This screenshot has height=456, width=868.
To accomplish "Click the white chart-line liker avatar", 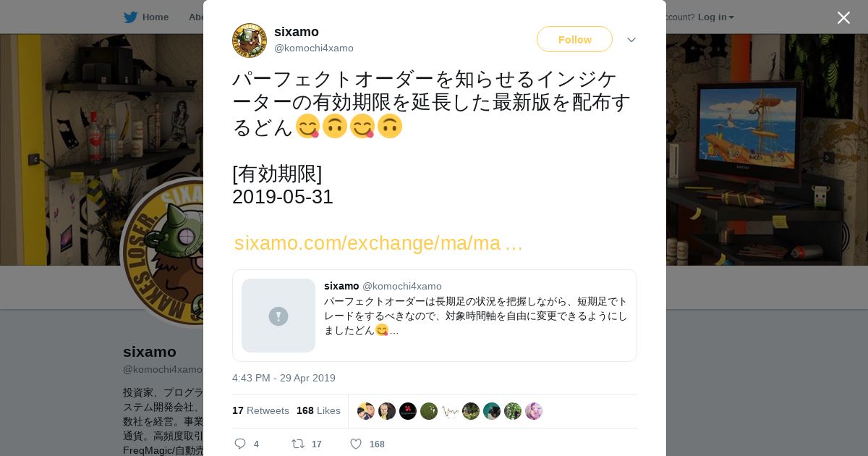I will coord(450,411).
